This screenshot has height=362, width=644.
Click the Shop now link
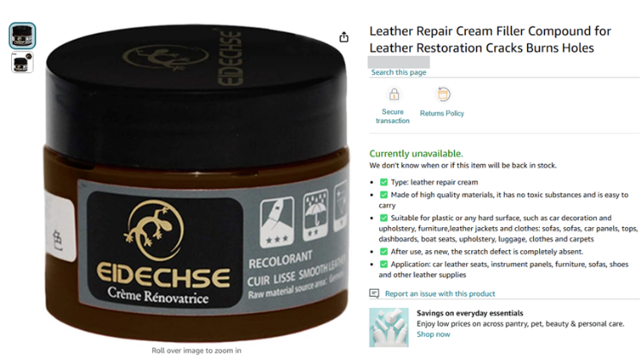(433, 334)
